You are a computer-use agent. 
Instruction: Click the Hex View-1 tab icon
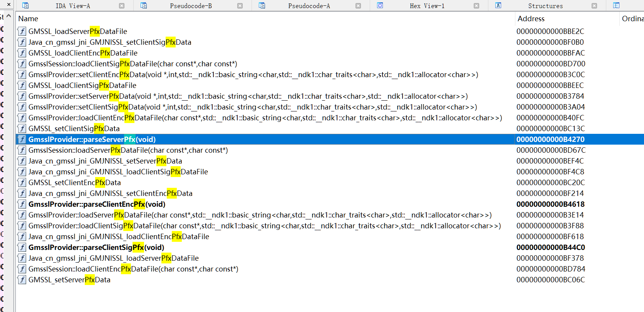380,6
